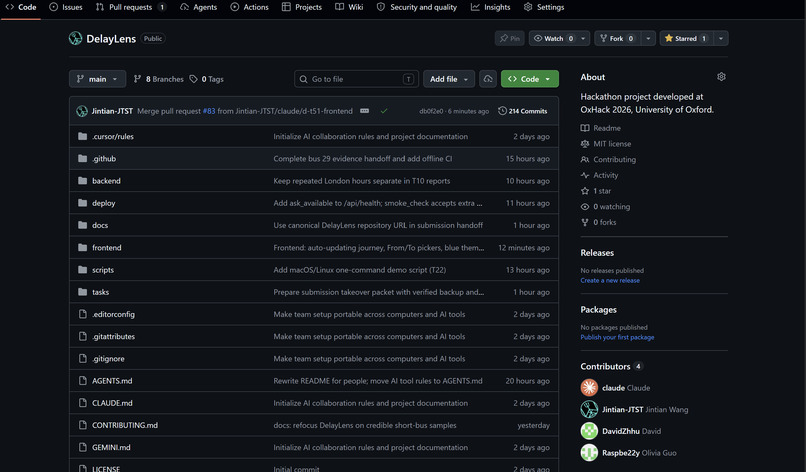The image size is (806, 472).
Task: Go to the Actions tab
Action: click(x=249, y=7)
